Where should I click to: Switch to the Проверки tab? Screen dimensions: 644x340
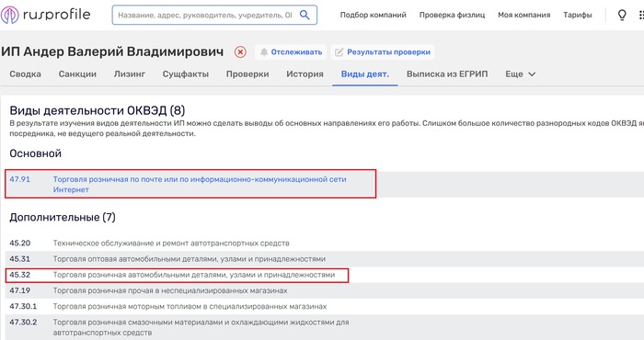247,74
